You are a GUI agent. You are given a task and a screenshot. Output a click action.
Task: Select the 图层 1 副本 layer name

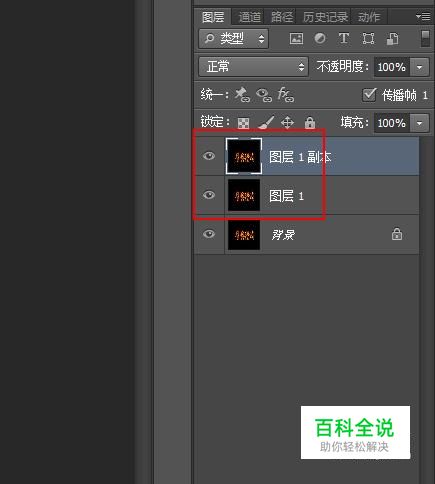(300, 157)
